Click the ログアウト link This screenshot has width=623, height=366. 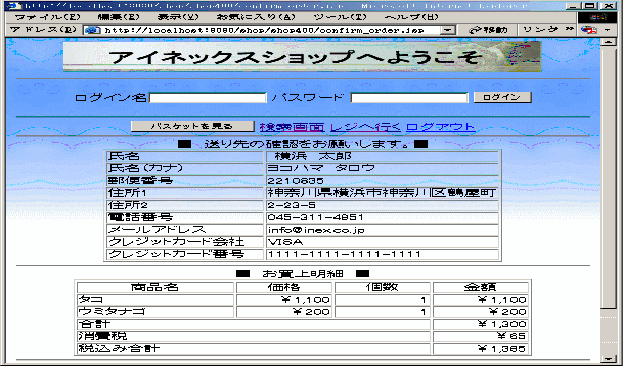point(441,127)
